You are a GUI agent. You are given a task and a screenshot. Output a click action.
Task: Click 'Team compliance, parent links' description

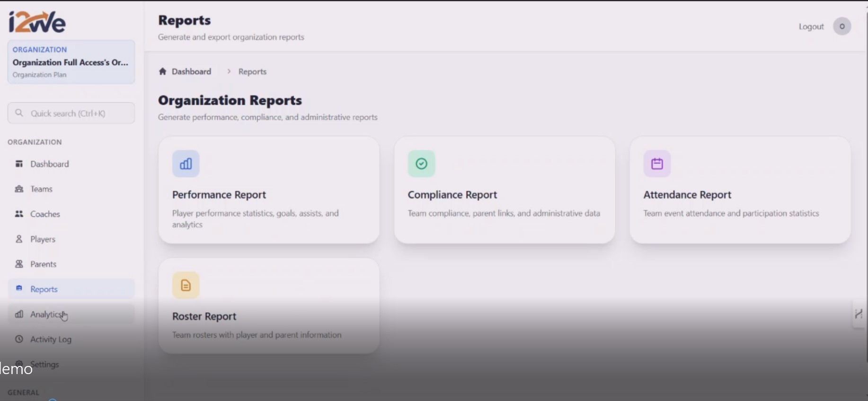point(504,213)
